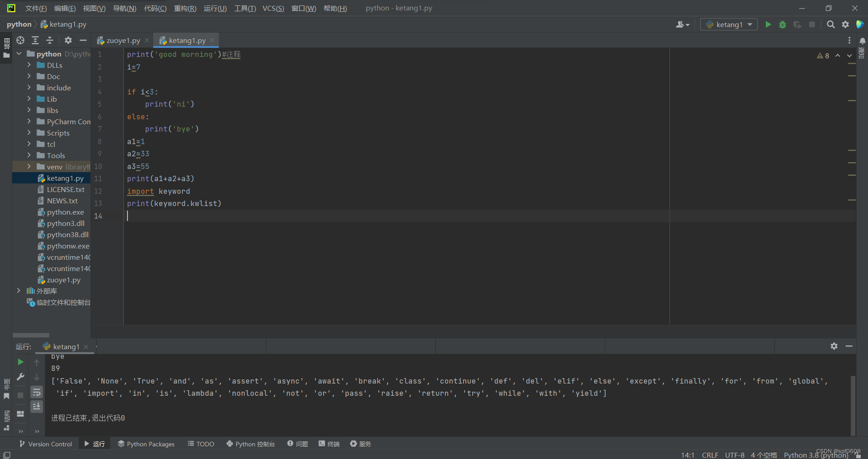This screenshot has width=868, height=459.
Task: Open TODO tool window
Action: coord(201,444)
